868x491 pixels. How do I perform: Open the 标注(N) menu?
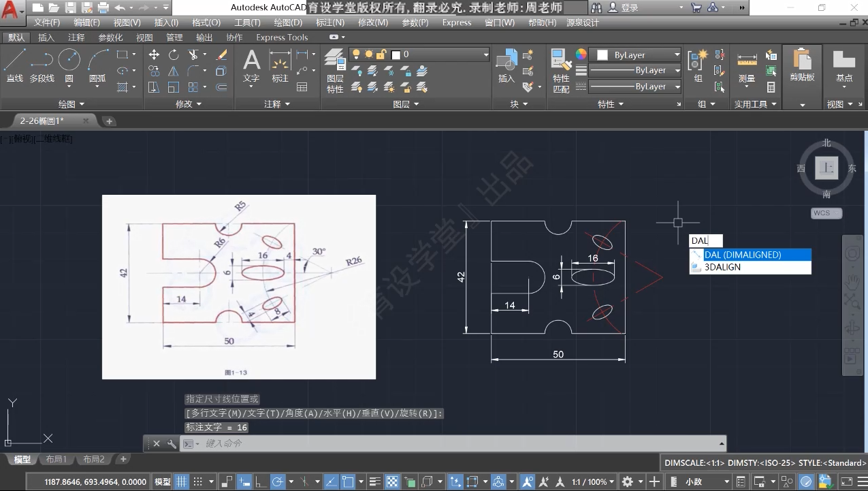point(330,22)
